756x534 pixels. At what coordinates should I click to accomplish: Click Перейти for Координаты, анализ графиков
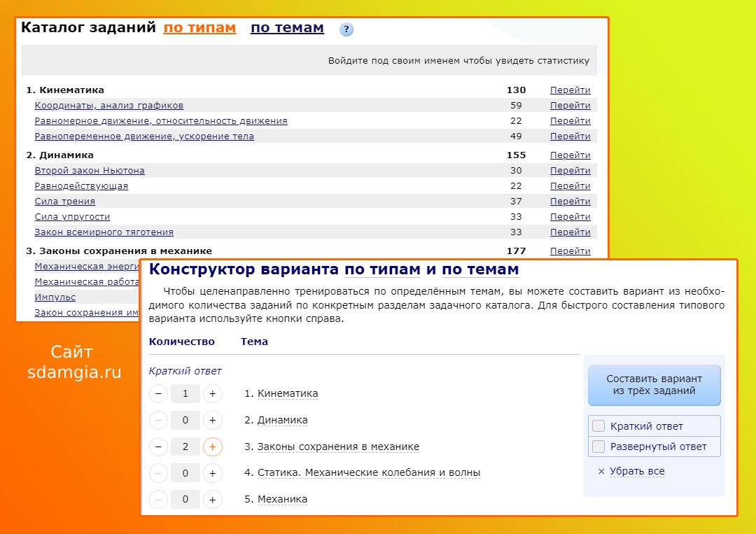tap(570, 106)
